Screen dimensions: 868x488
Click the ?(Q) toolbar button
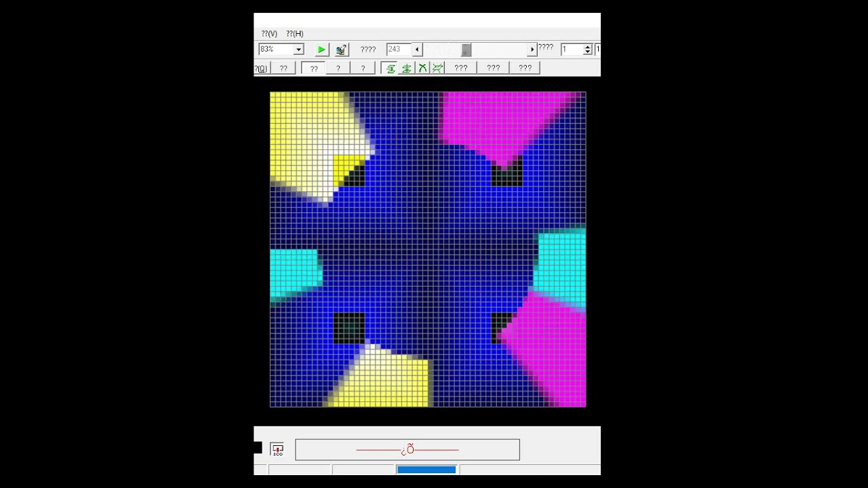tap(262, 68)
